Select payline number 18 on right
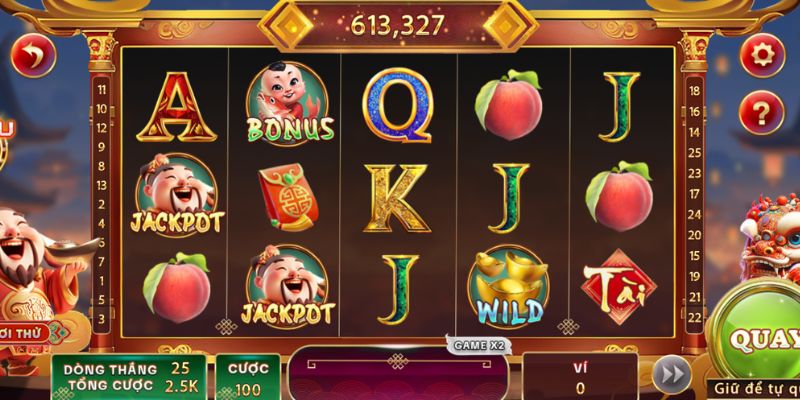Viewport: 800px width, 400px height. click(694, 91)
